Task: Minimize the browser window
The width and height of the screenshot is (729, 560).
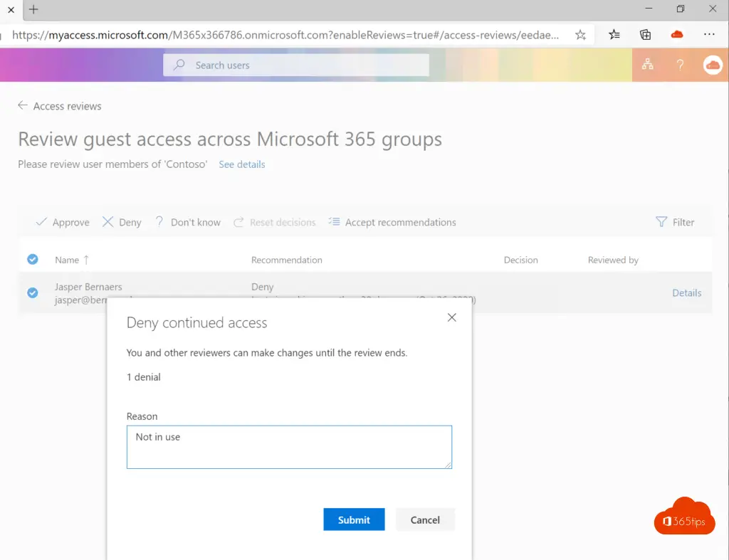Action: pos(649,9)
